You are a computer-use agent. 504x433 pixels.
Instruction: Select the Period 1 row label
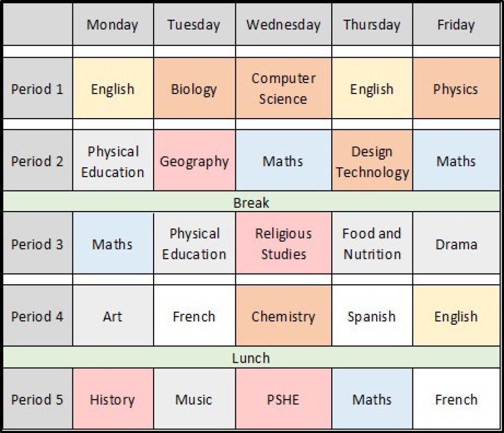click(37, 89)
